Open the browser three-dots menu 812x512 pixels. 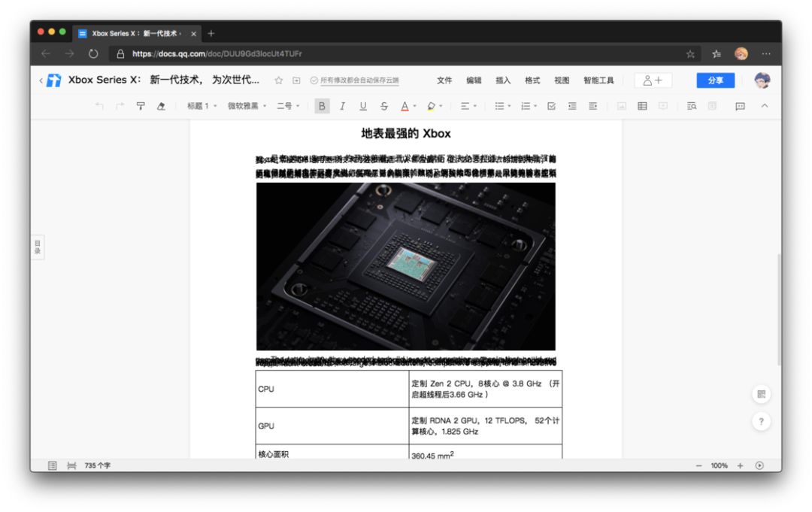766,54
